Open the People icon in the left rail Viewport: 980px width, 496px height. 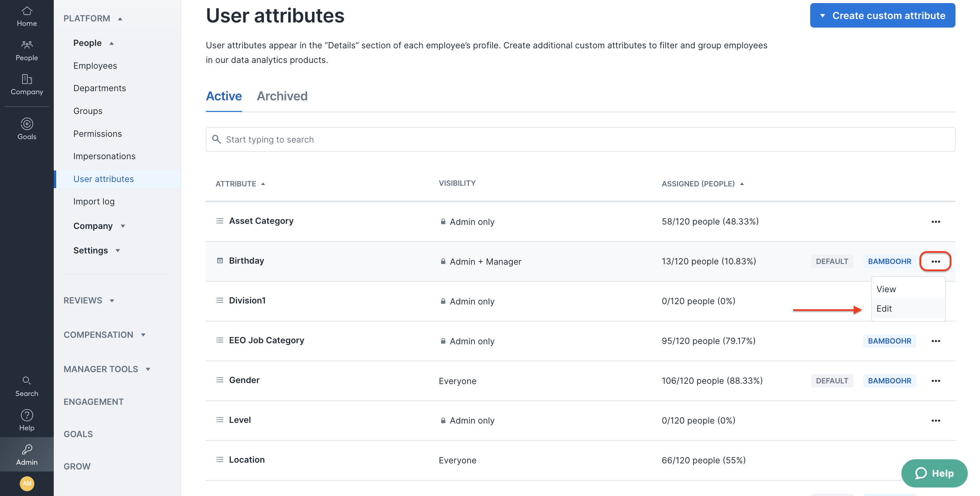pyautogui.click(x=27, y=45)
